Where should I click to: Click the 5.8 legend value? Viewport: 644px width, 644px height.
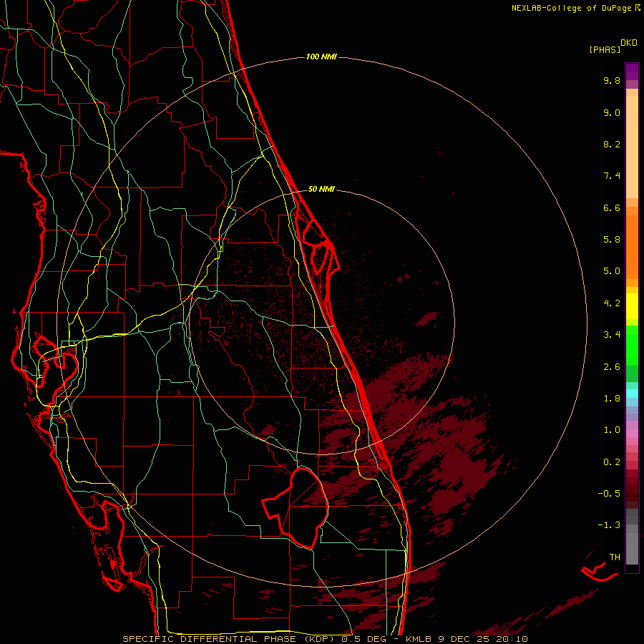[612, 240]
